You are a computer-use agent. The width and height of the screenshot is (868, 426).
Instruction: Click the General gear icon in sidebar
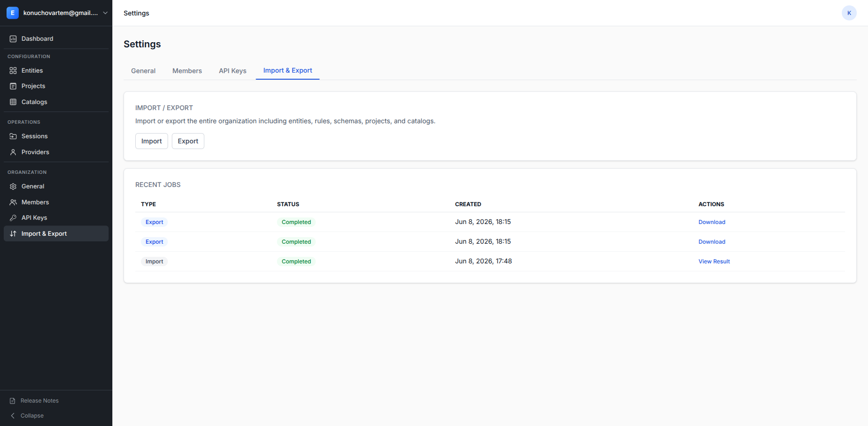click(x=13, y=187)
